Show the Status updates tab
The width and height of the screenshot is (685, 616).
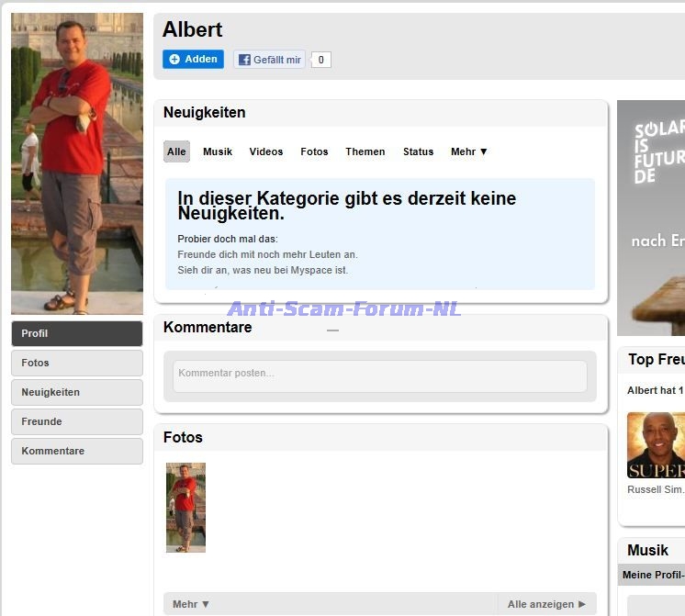(418, 151)
